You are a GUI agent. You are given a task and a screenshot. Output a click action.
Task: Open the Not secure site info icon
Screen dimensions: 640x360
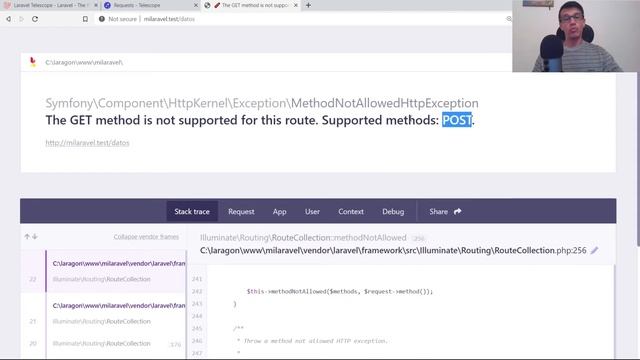click(102, 19)
